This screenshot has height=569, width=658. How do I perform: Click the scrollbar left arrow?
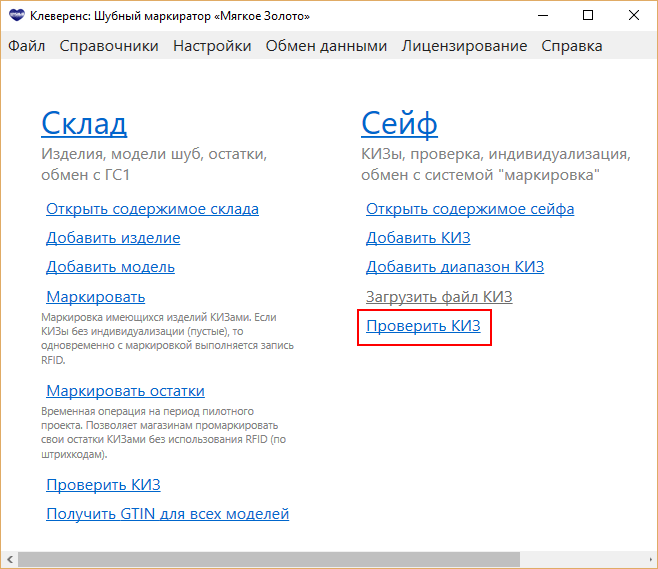click(x=10, y=559)
